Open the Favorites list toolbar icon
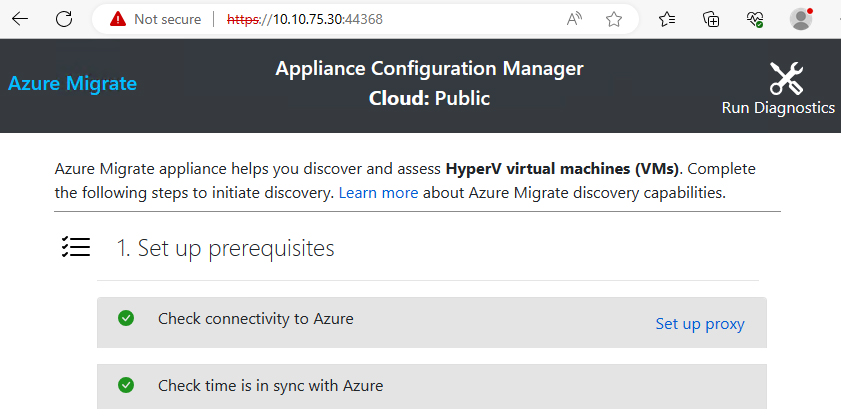 pyautogui.click(x=667, y=19)
